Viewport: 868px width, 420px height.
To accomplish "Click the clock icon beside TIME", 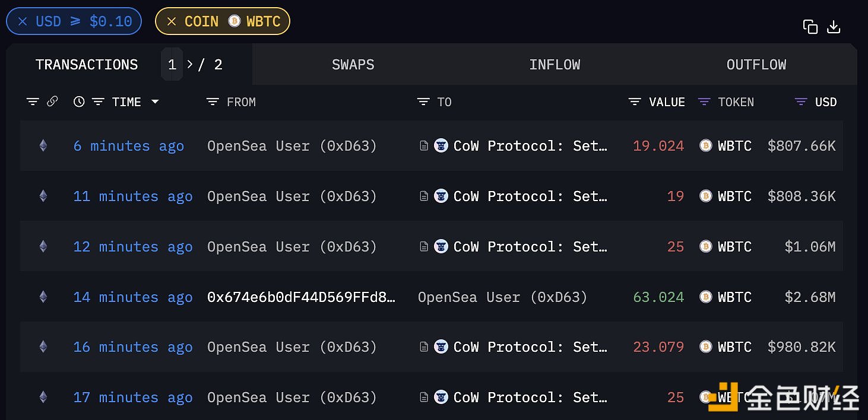I will click(x=79, y=102).
